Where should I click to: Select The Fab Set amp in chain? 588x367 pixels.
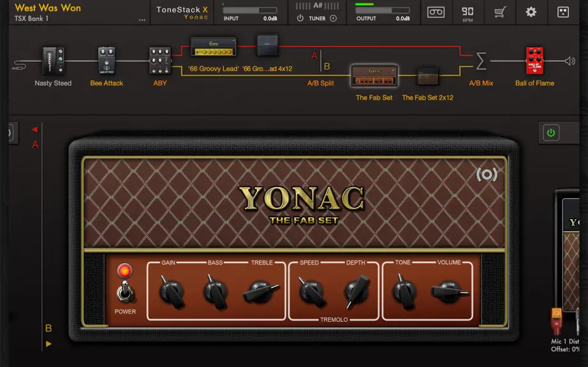click(x=374, y=76)
